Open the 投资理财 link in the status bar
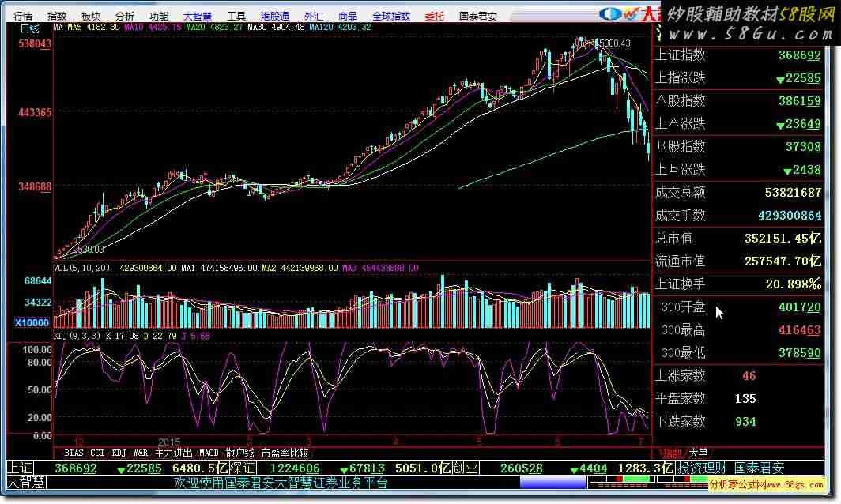The height and width of the screenshot is (504, 841). coord(702,468)
